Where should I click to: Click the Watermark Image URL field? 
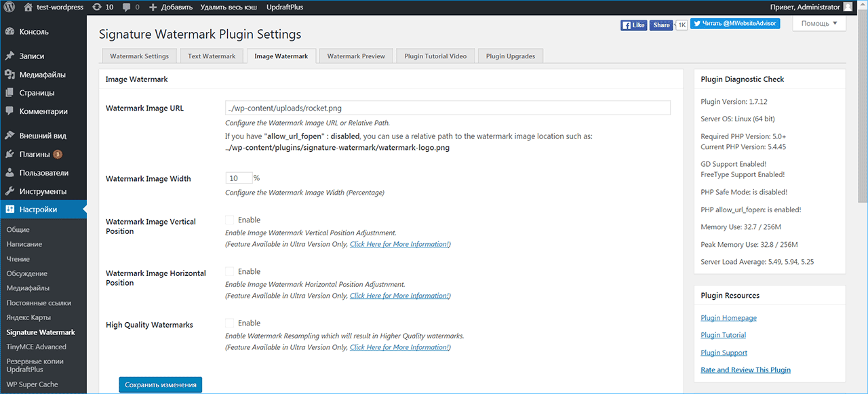[x=448, y=108]
